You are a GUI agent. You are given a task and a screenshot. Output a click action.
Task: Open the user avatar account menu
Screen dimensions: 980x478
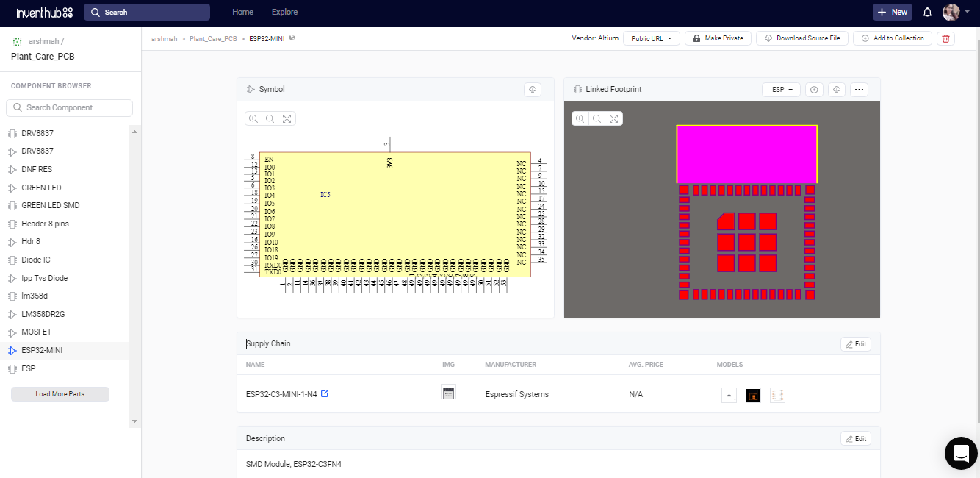tap(955, 12)
